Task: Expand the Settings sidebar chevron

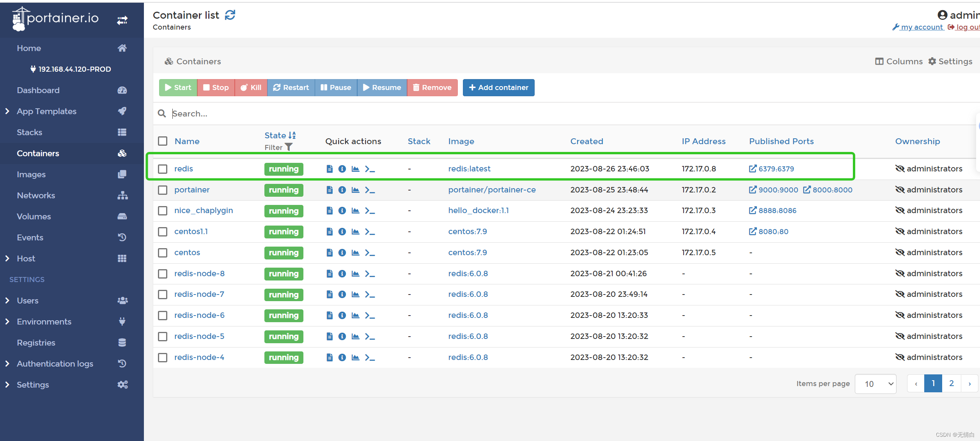Action: [x=7, y=385]
